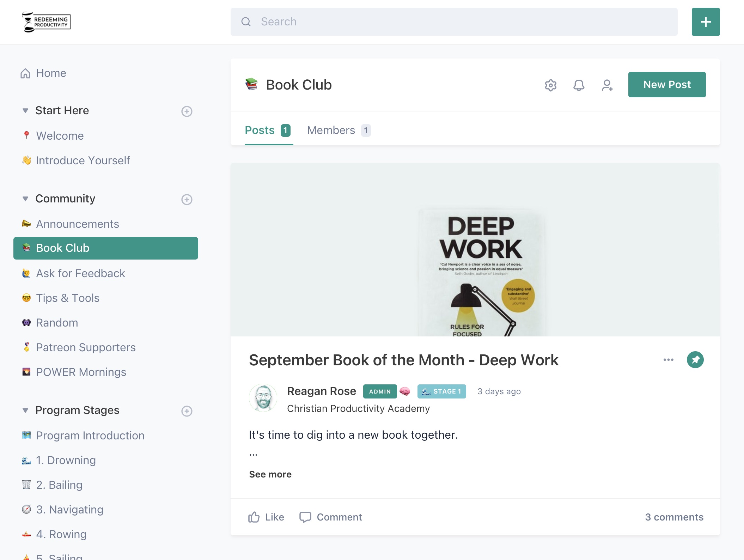Click the green plus button top right

coord(706,22)
